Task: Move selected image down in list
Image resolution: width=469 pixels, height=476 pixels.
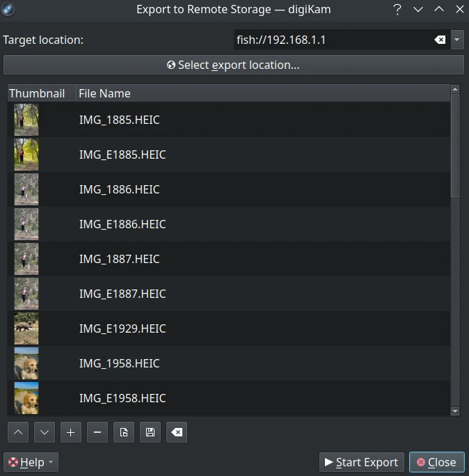Action: click(45, 432)
